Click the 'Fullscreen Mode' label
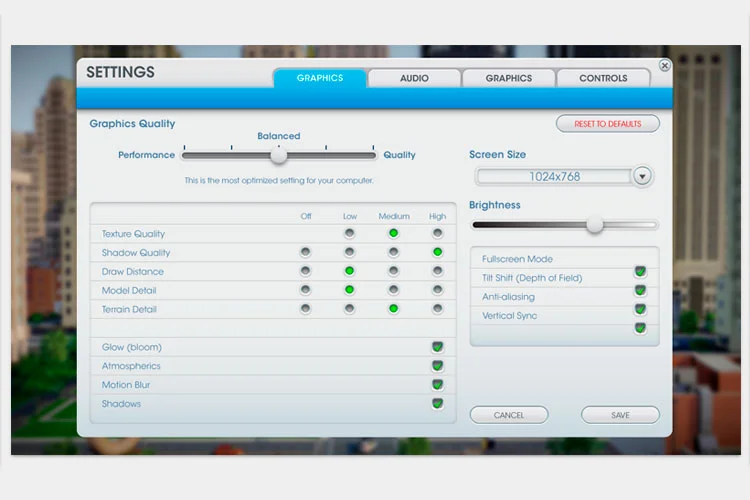 517,259
